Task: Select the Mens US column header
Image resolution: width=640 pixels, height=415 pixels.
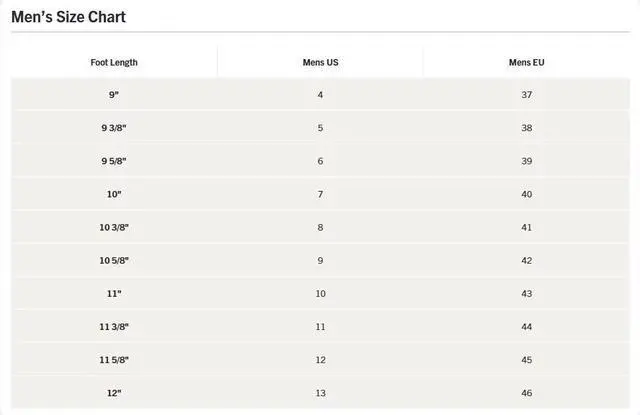Action: pos(320,62)
